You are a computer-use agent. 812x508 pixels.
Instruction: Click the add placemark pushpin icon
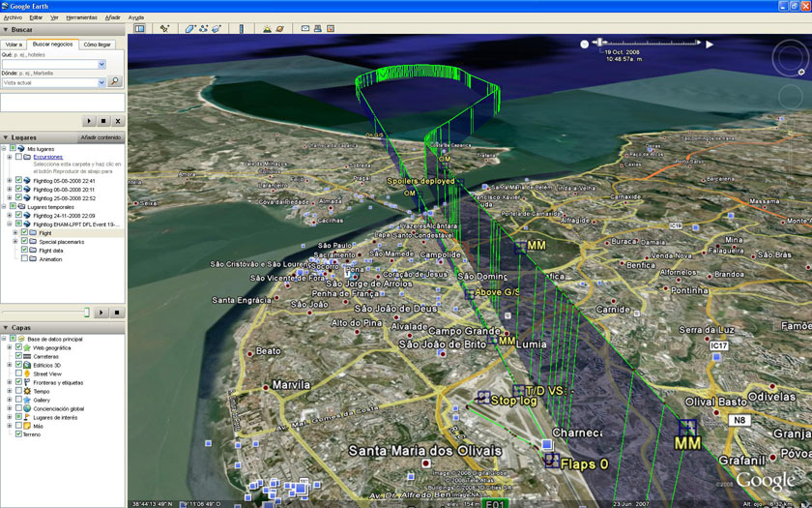pyautogui.click(x=164, y=28)
